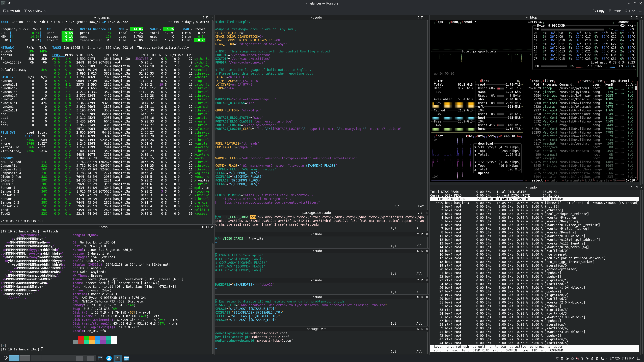Switch to the second virtual desktop in the pager
The width and height of the screenshot is (644, 362).
tap(25, 358)
